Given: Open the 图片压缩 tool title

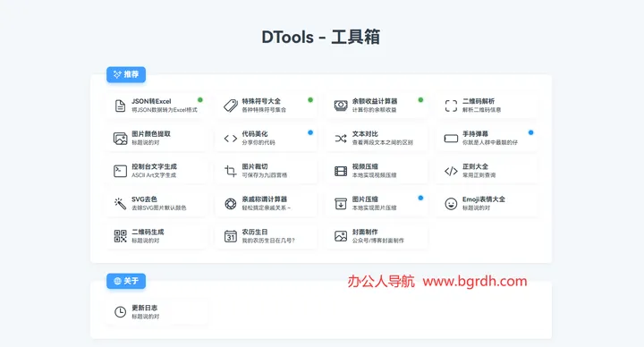Looking at the screenshot, I should click(365, 199).
